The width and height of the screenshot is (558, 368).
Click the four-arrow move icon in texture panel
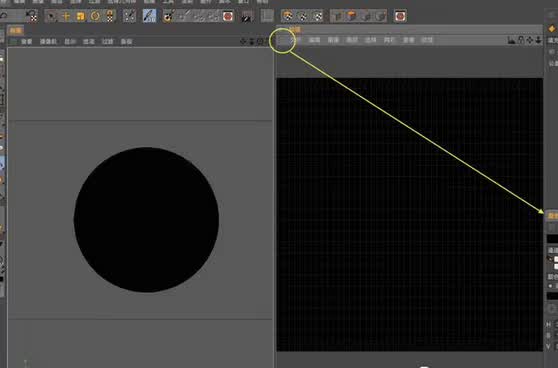(x=530, y=40)
